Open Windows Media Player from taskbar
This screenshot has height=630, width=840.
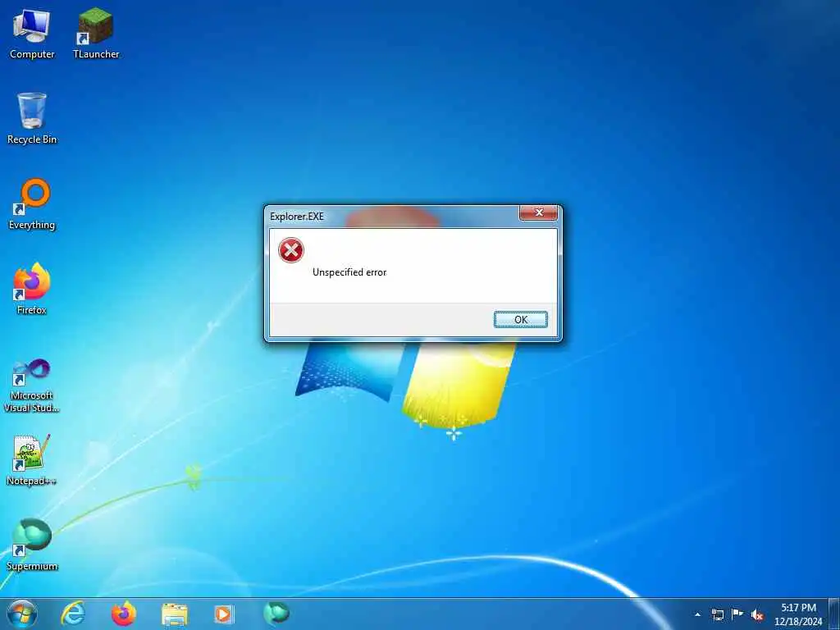click(223, 614)
